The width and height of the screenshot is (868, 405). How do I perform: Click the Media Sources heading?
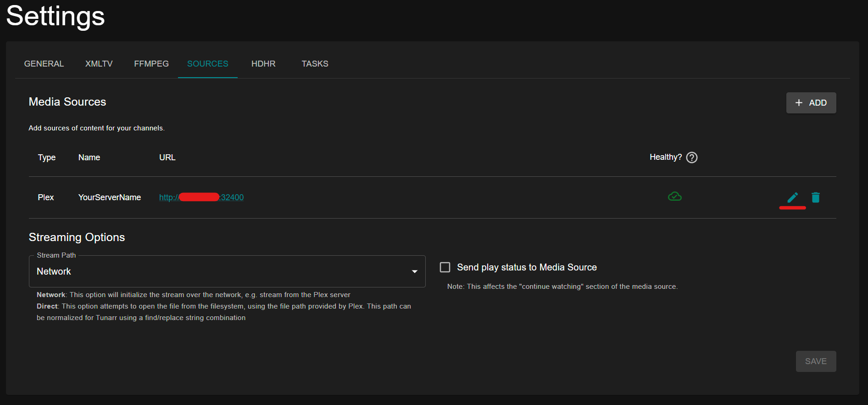click(67, 102)
